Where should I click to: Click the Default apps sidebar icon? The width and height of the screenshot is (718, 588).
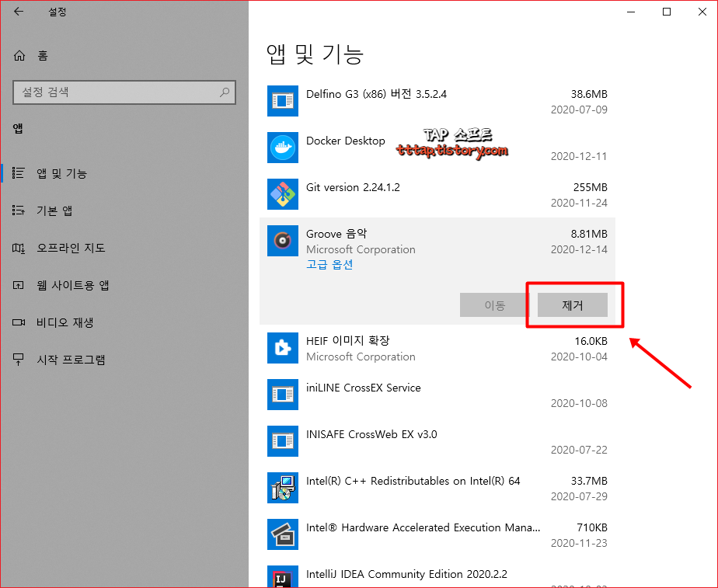click(x=19, y=210)
